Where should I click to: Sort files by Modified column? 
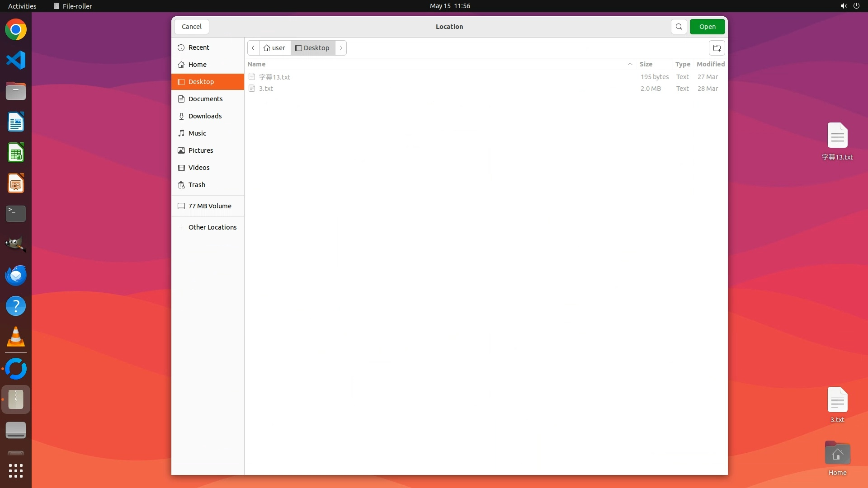pos(710,64)
